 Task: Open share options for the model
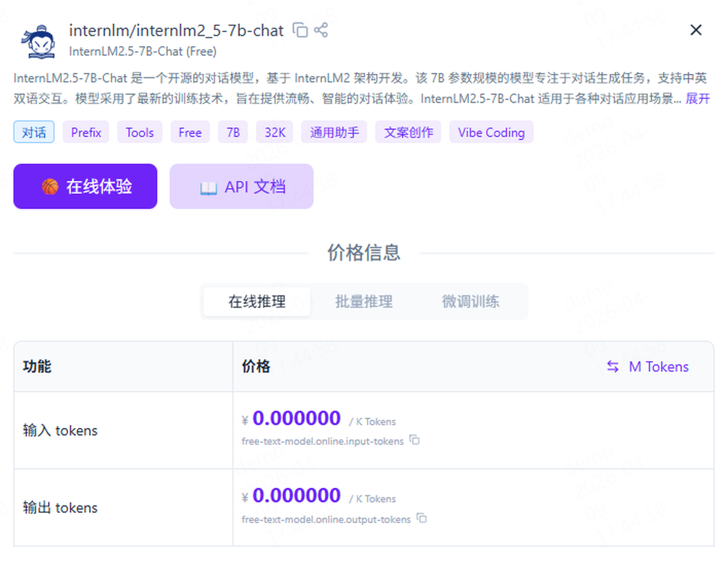pos(321,30)
